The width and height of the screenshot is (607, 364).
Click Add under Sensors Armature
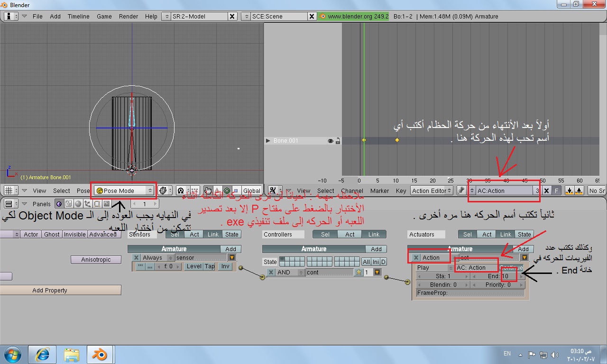[x=230, y=249]
